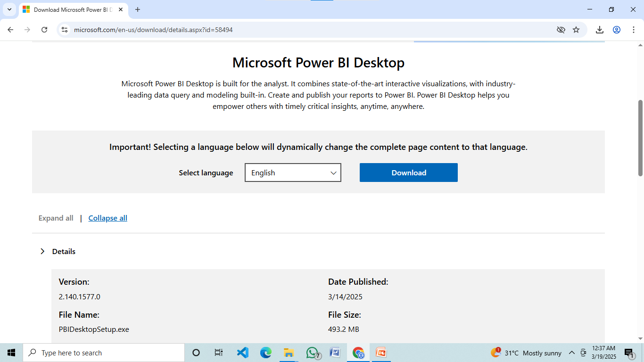The width and height of the screenshot is (644, 362).
Task: Click the date 3/14/2025
Action: pos(345,297)
